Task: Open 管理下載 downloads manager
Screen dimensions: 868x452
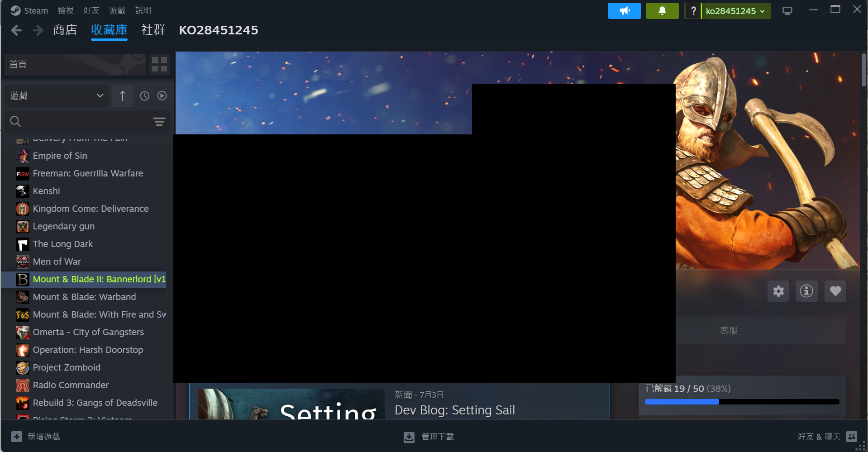Action: click(x=429, y=437)
